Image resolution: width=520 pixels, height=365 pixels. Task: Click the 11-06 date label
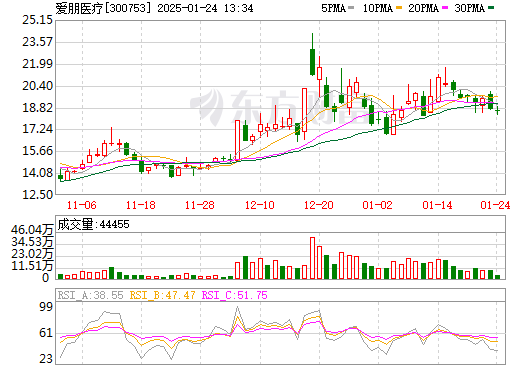(x=82, y=205)
